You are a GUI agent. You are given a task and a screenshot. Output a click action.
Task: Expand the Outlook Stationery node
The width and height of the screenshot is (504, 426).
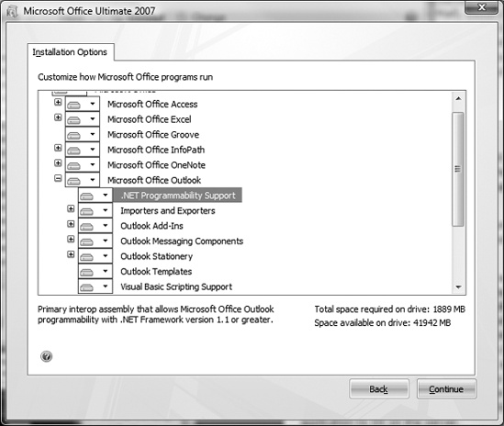[71, 254]
